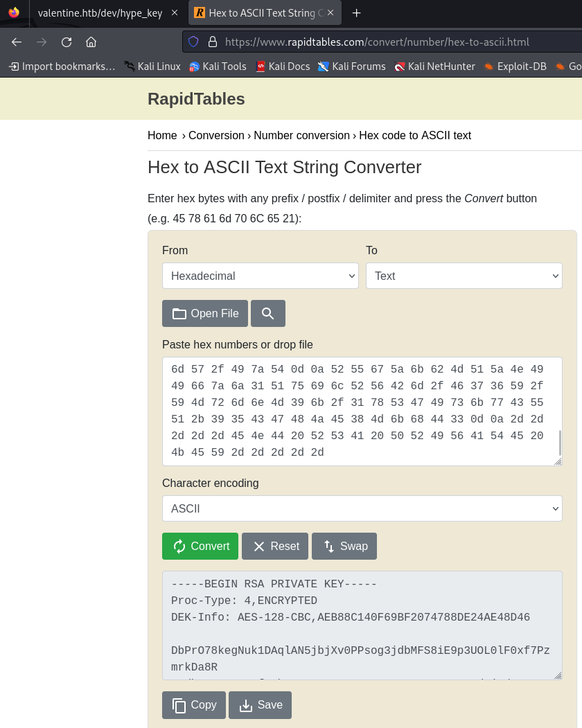Expand the From Hexadecimal dropdown
582x728 pixels.
(260, 276)
